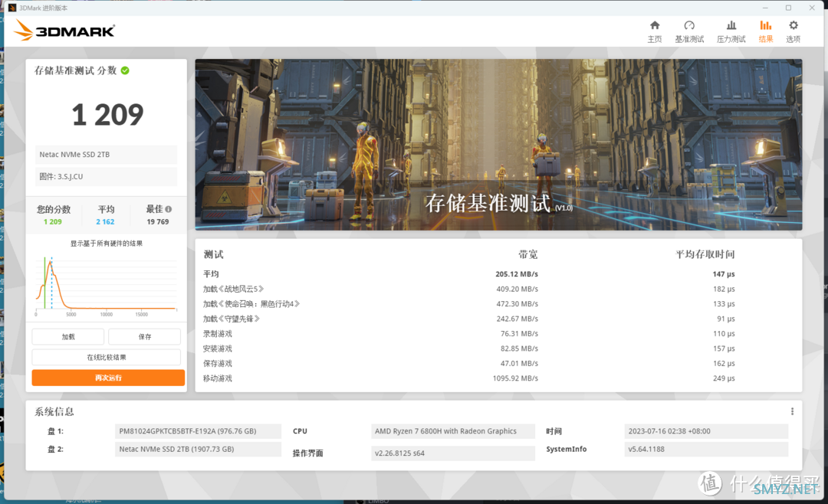This screenshot has width=828, height=504.
Task: Click the green validation checkmark icon
Action: [125, 70]
